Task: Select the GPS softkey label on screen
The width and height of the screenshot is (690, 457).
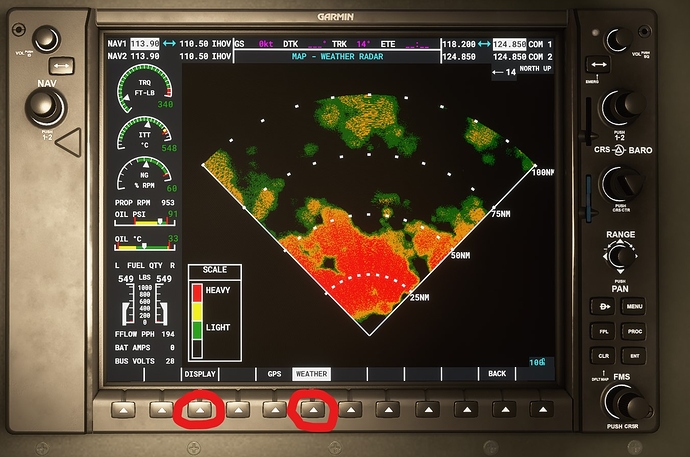Action: tap(274, 374)
